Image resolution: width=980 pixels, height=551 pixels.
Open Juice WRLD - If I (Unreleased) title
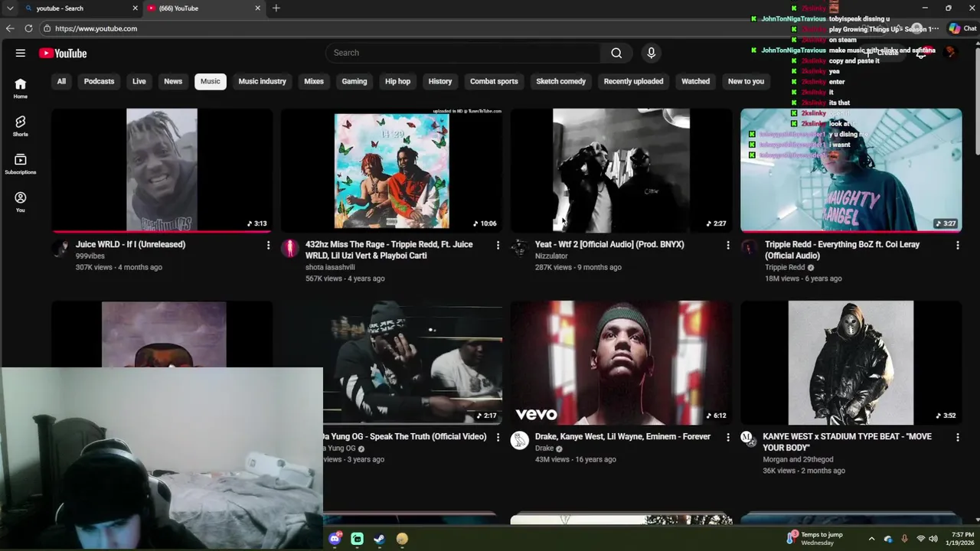click(130, 245)
